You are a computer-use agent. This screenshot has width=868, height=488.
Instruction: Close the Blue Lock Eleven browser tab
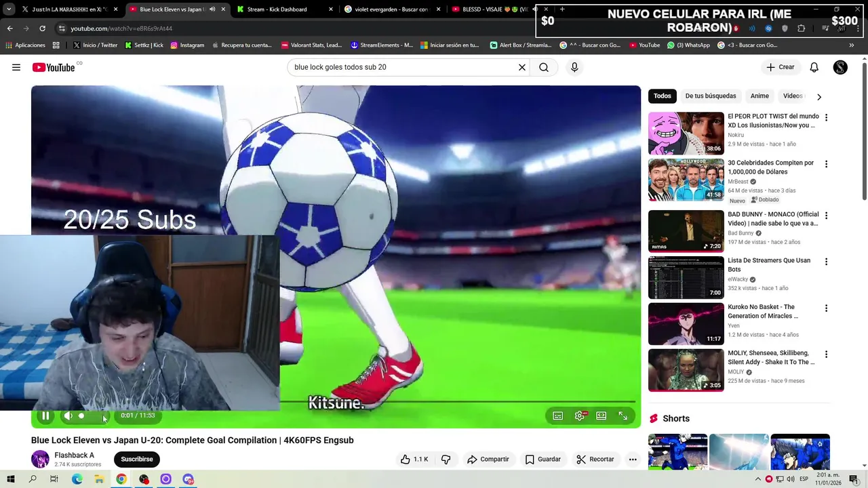tap(223, 9)
